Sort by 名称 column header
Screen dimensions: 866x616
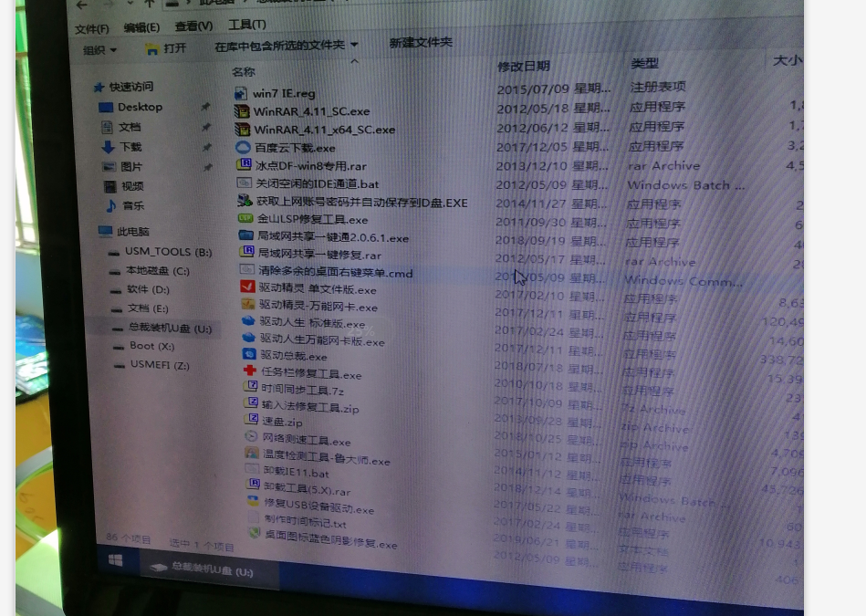pos(244,72)
